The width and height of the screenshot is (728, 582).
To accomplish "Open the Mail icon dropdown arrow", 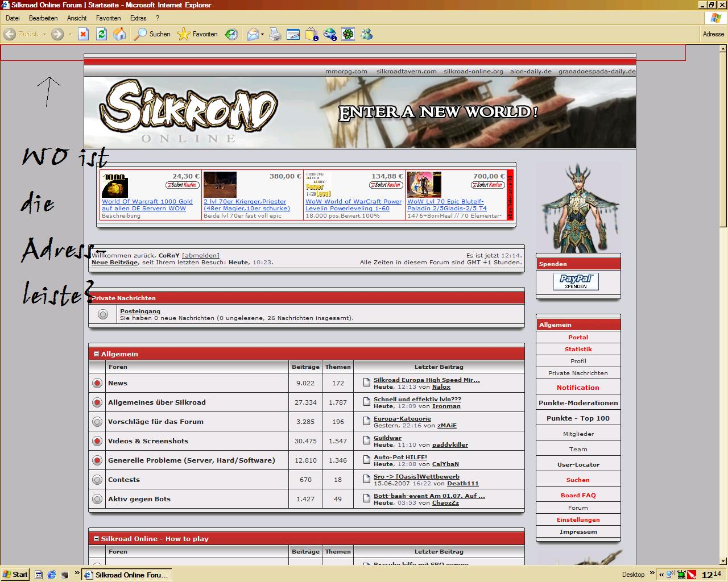I will (x=263, y=35).
